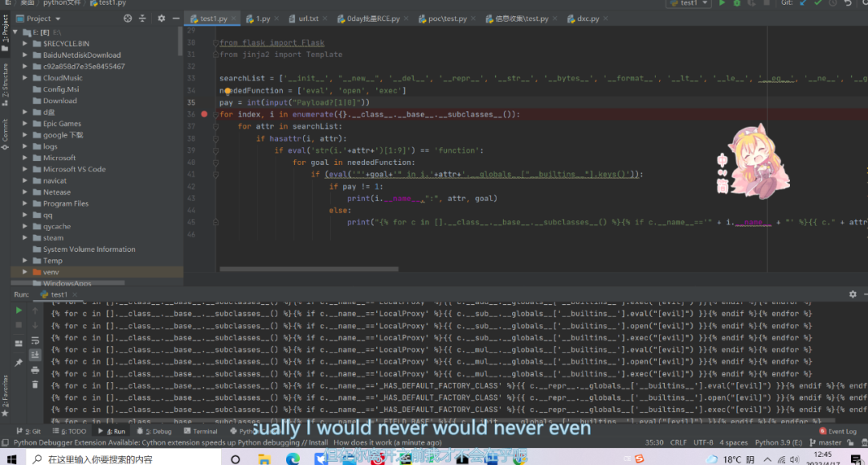This screenshot has width=868, height=465.
Task: Click the Project tree vertical scrollbar
Action: [181, 42]
